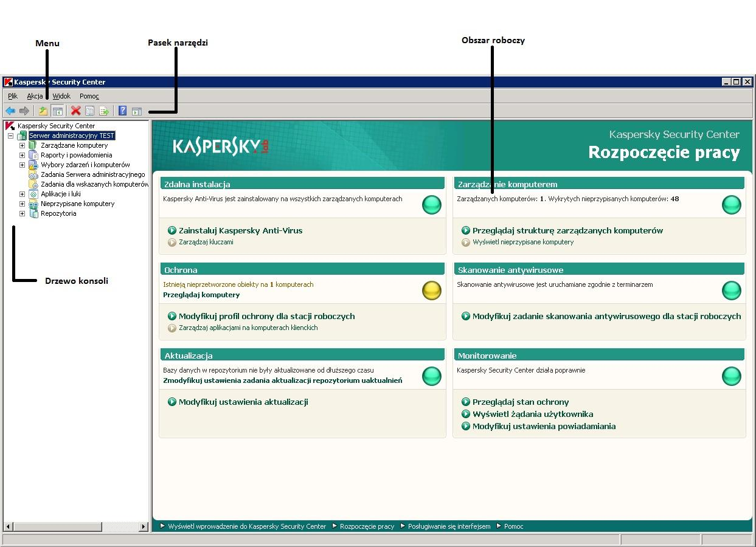Click the Zdalna instalacja section header
Viewport: 756px width, 547px height.
click(x=302, y=184)
